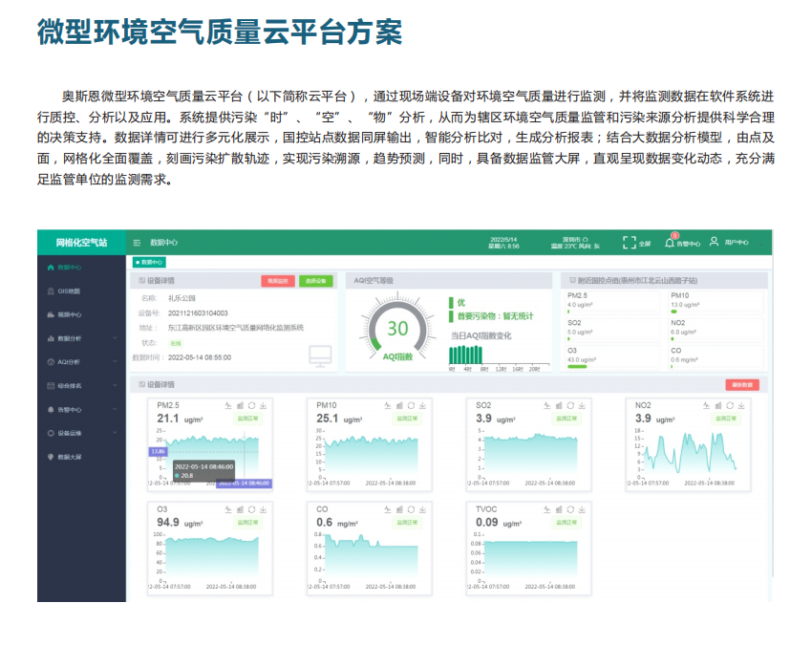The width and height of the screenshot is (812, 646).
Task: Switch the O3 chart to bar view
Action: pyautogui.click(x=240, y=509)
